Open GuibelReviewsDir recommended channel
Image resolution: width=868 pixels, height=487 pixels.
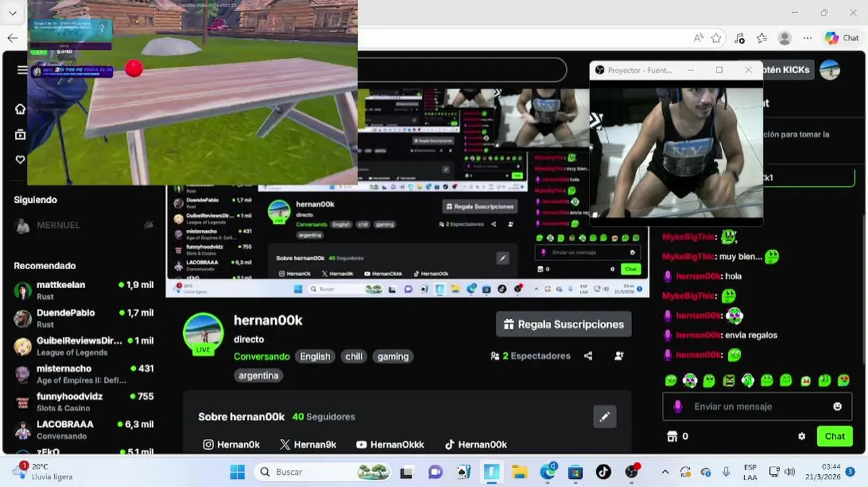click(84, 346)
